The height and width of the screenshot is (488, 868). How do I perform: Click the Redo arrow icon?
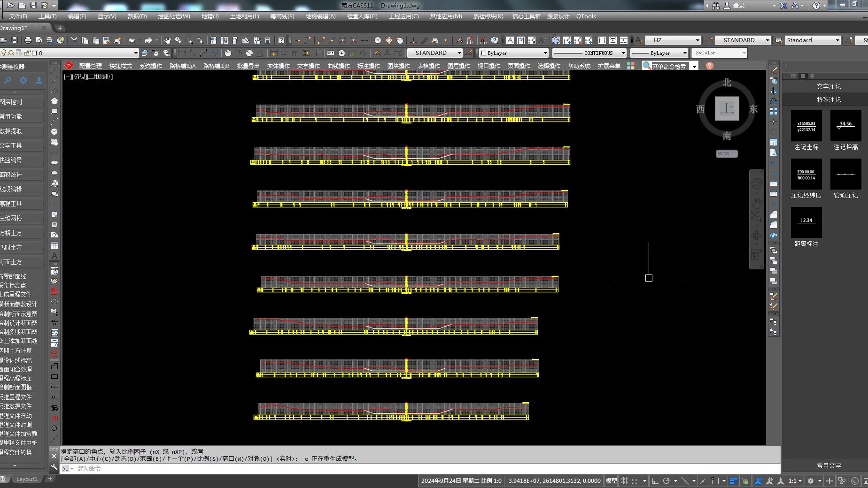(148, 40)
